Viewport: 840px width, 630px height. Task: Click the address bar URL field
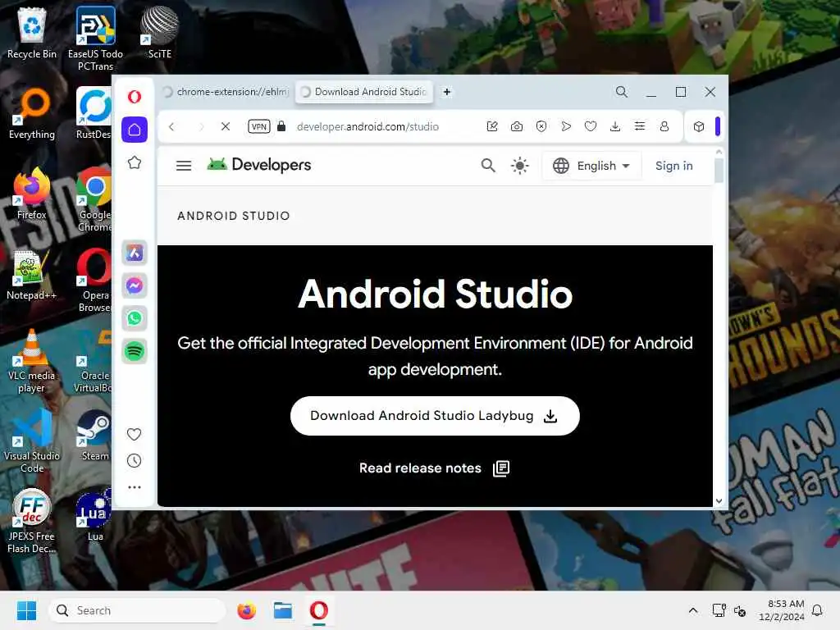tap(367, 127)
